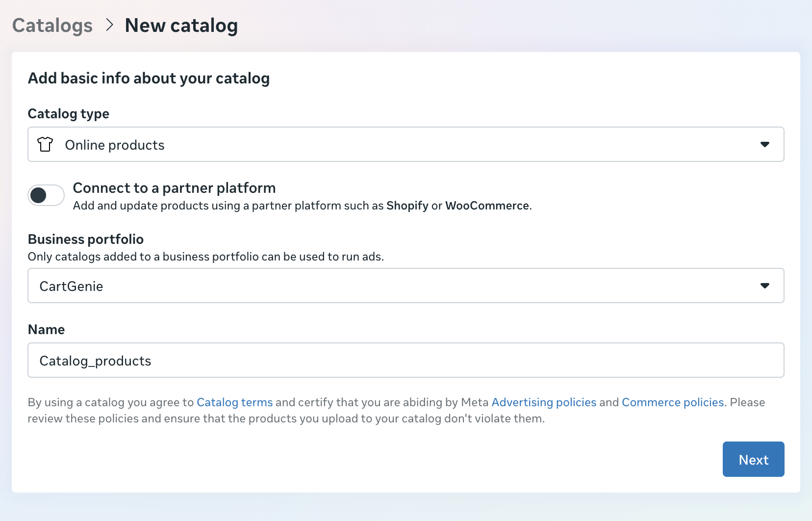Toggle Connect to a partner platform switch
The height and width of the screenshot is (521, 812).
(x=46, y=195)
